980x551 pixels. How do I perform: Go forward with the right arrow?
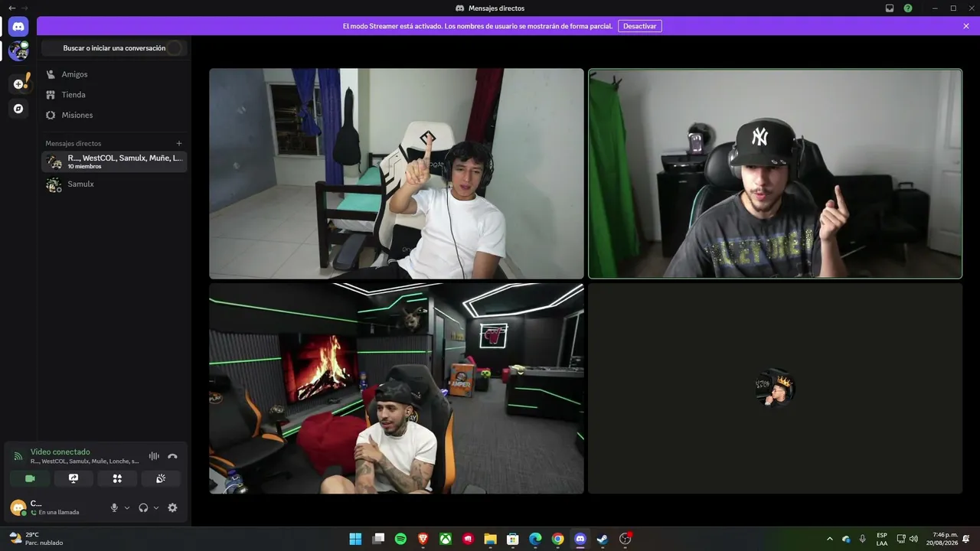(24, 8)
